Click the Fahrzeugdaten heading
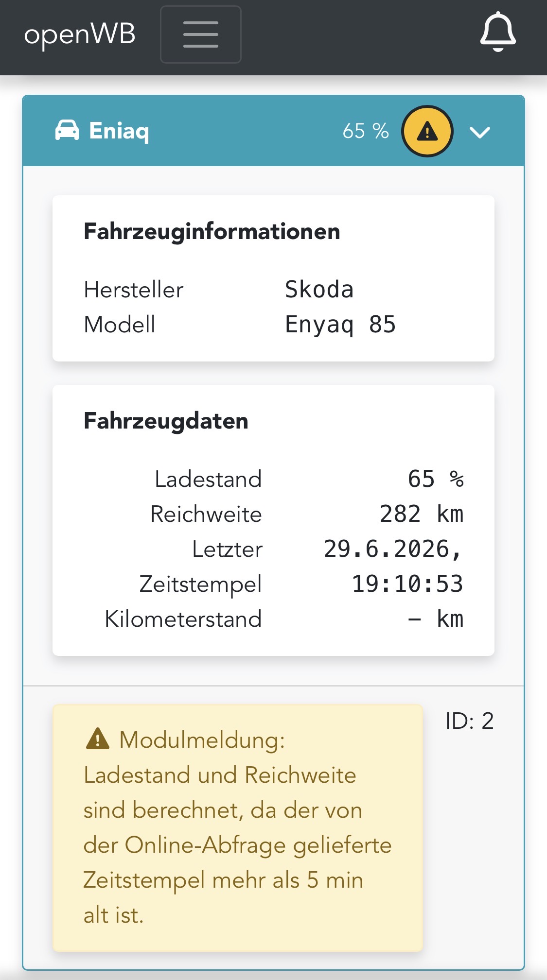This screenshot has width=547, height=980. (166, 421)
